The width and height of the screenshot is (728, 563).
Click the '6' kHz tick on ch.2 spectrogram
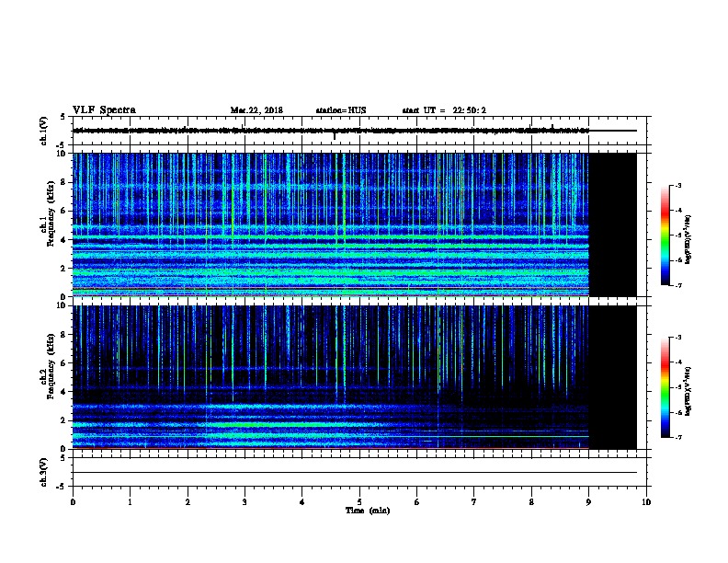point(63,363)
